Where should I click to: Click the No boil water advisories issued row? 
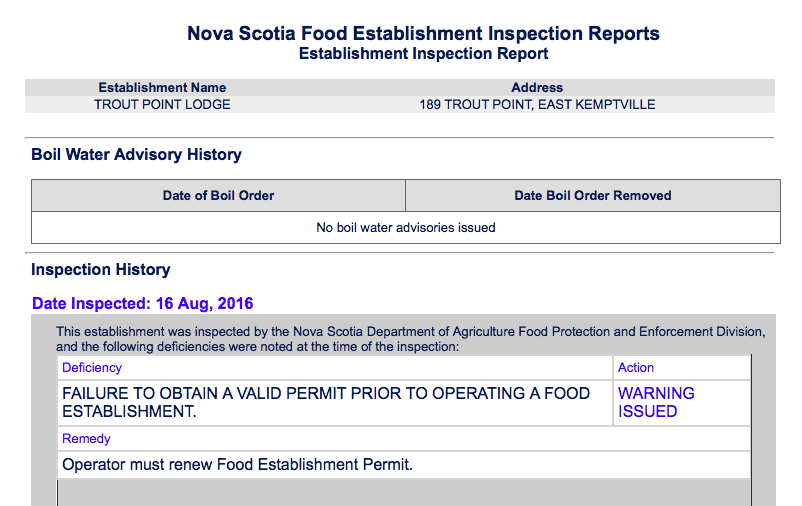point(405,227)
